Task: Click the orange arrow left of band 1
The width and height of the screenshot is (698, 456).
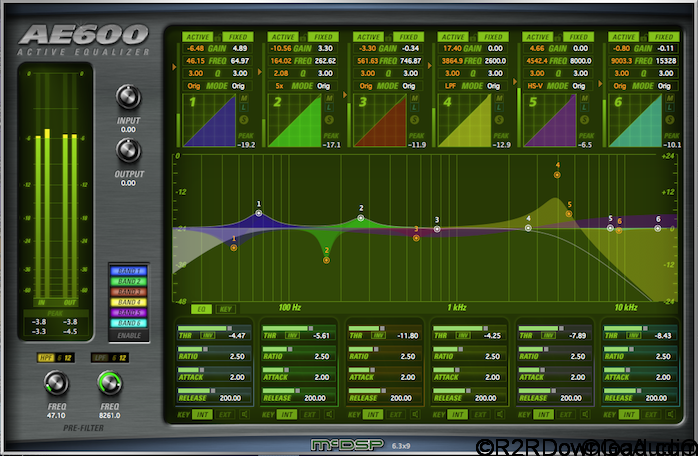Action: point(174,67)
